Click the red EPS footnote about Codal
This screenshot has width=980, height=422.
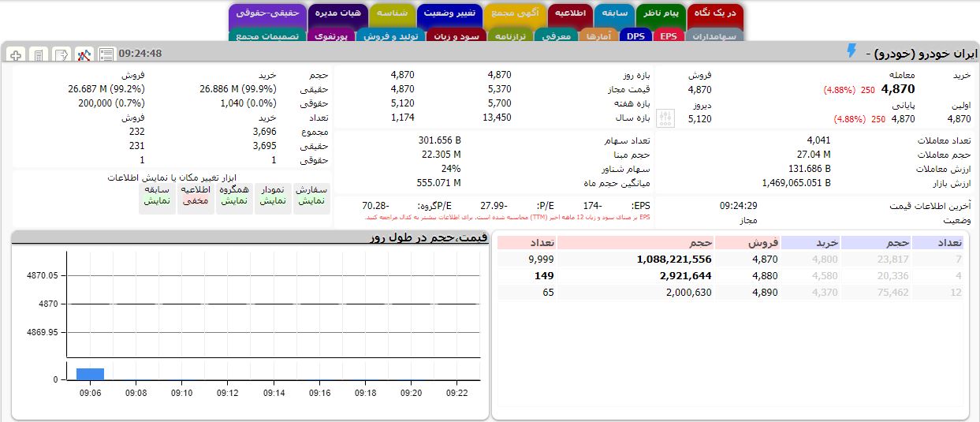[509, 217]
